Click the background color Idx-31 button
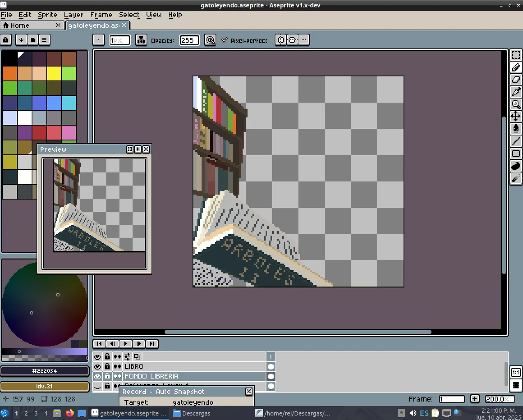Image resolution: width=523 pixels, height=420 pixels. click(x=45, y=386)
